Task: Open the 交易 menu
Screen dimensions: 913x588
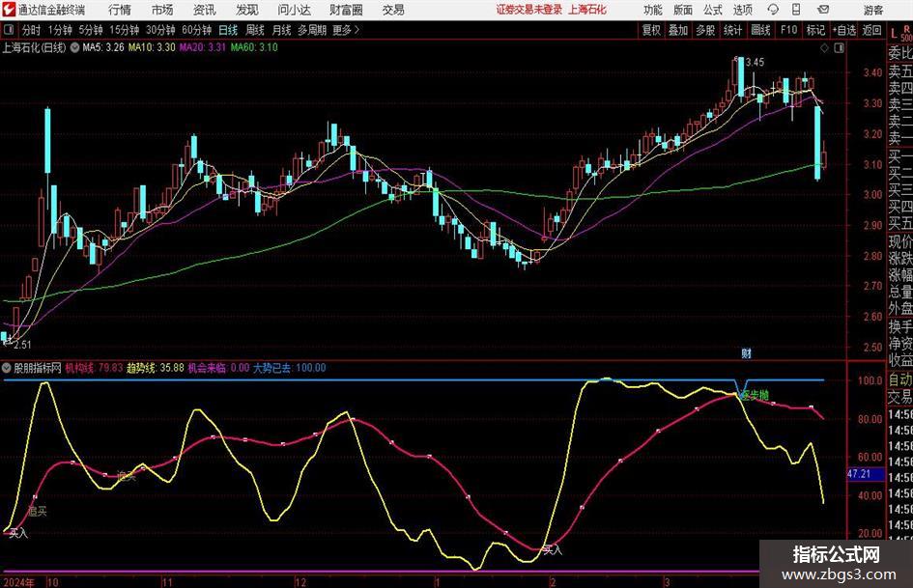Action: point(393,10)
